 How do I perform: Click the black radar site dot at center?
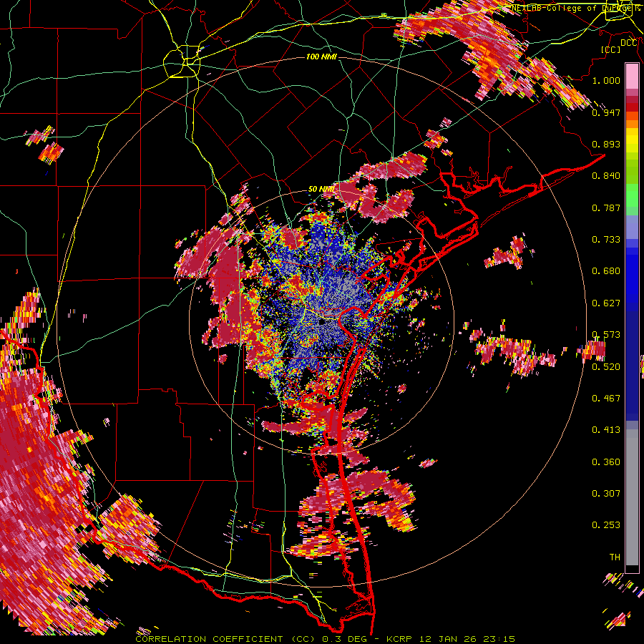(322, 323)
